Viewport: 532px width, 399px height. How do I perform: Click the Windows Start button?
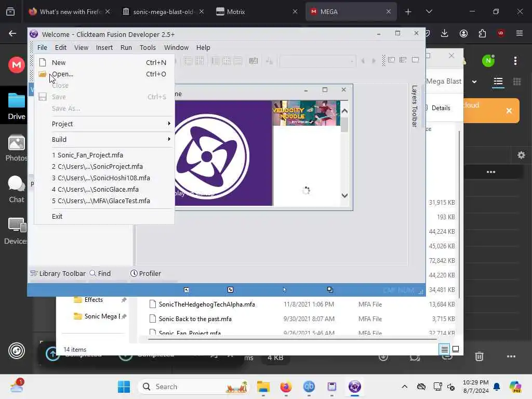click(124, 387)
